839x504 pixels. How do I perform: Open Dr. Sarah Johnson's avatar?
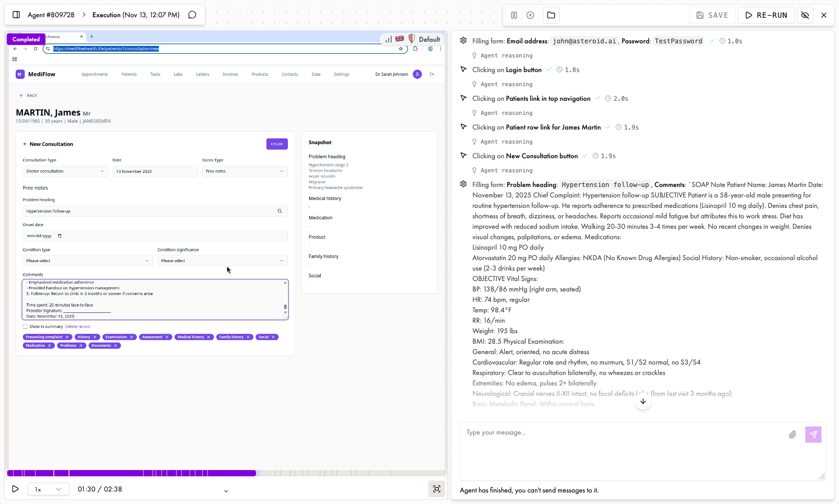click(x=417, y=74)
